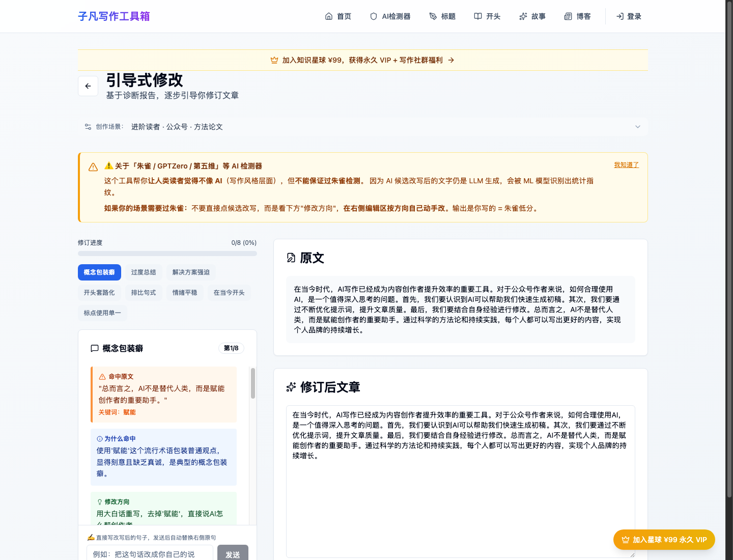Open the 创作场景 selector showing 进阶读者
Viewport: 733px width, 560px height.
coord(363,127)
